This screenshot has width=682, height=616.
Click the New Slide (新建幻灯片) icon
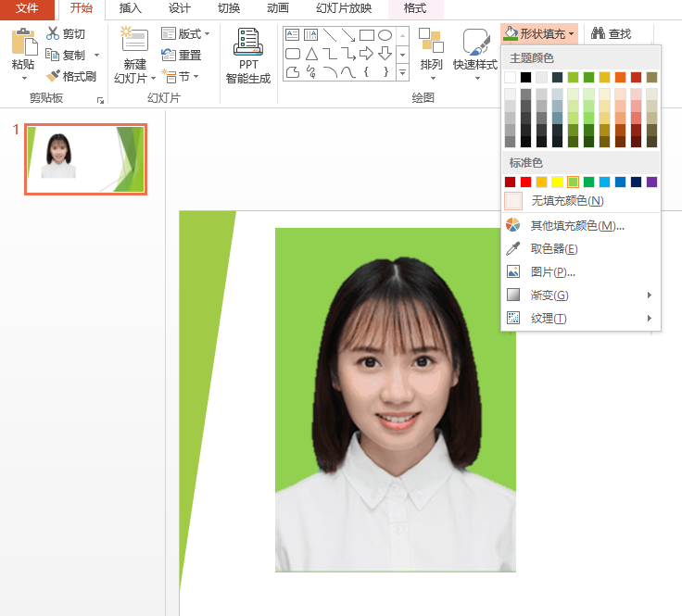(x=135, y=40)
